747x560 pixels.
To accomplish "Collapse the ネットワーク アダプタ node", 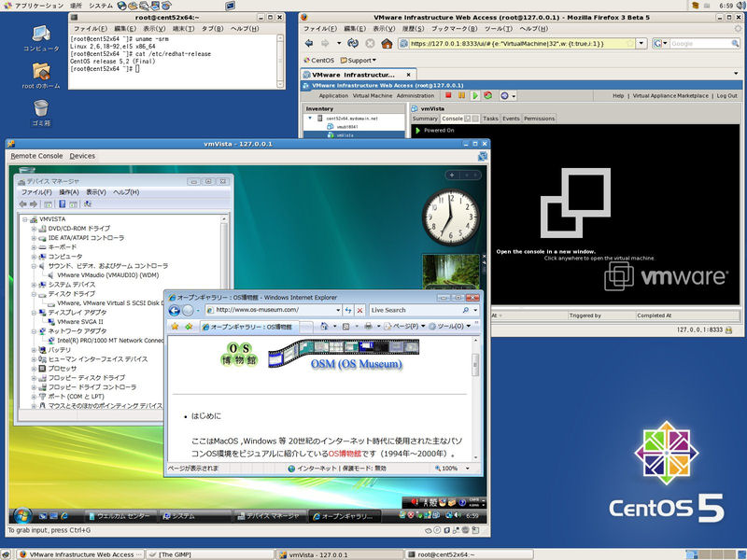I will [34, 331].
